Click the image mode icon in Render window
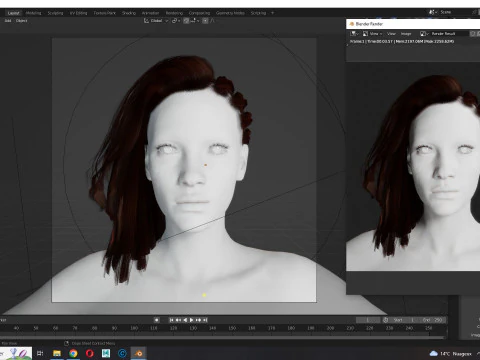The height and width of the screenshot is (360, 480). pos(365,34)
